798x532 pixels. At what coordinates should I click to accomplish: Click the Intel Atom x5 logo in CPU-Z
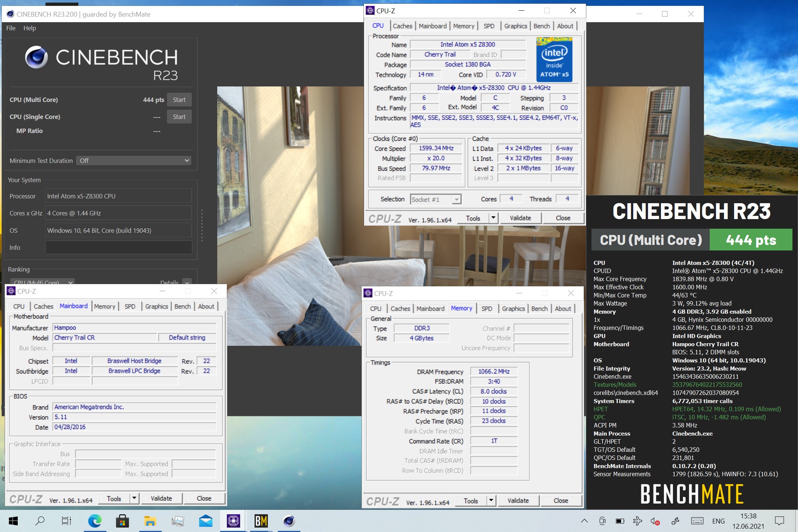(554, 59)
